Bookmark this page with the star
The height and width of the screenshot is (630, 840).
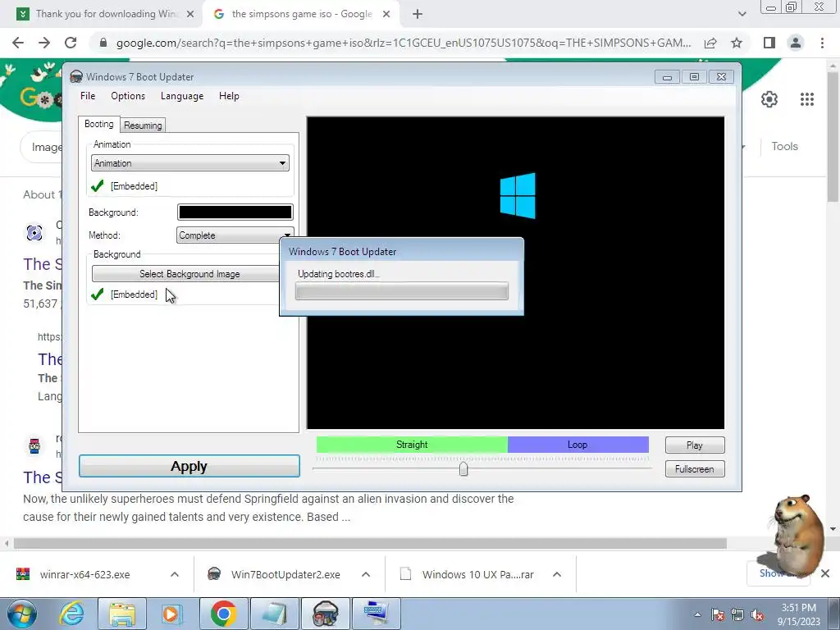tap(737, 43)
